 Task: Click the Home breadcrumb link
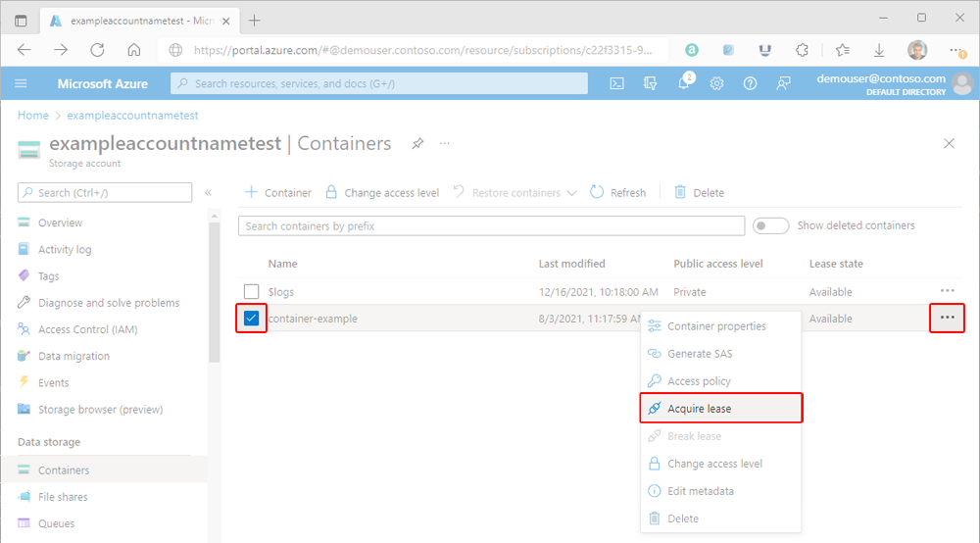33,115
